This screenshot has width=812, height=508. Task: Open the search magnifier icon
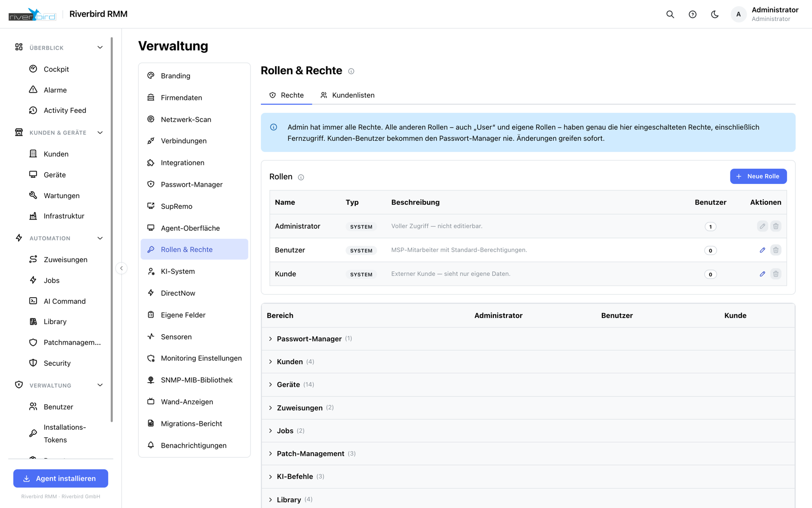click(670, 14)
